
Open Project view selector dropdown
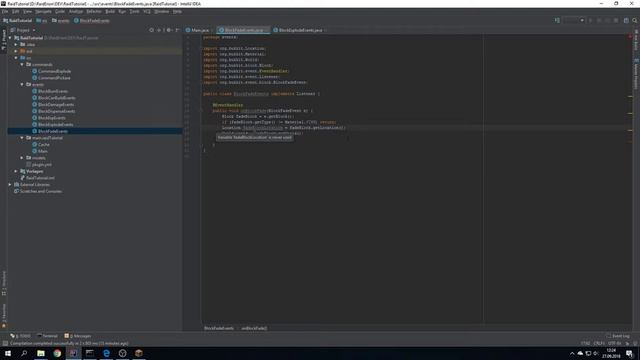(x=23, y=30)
